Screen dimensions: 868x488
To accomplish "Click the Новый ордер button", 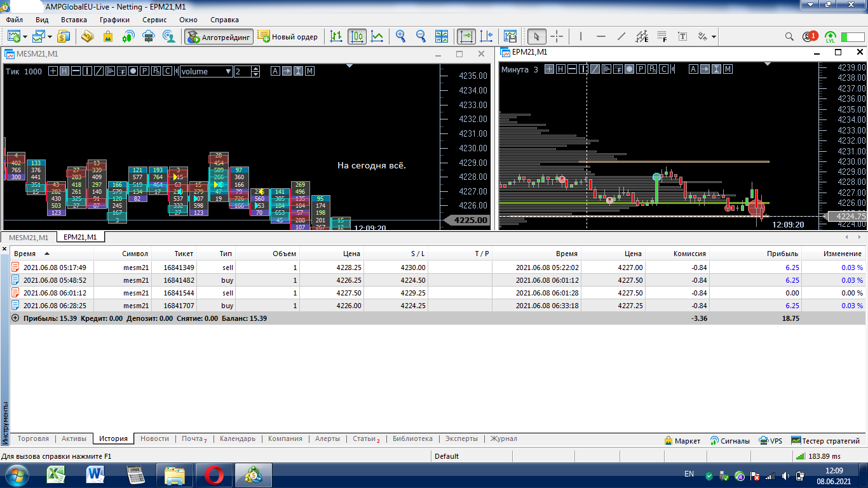I will click(288, 36).
